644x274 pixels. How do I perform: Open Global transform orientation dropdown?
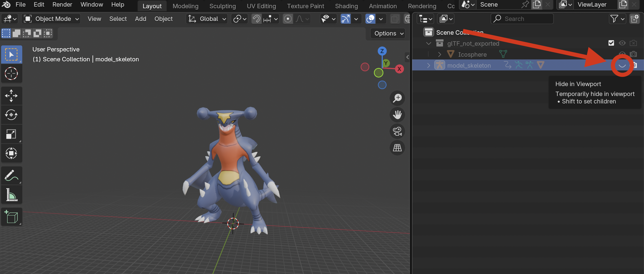[207, 19]
